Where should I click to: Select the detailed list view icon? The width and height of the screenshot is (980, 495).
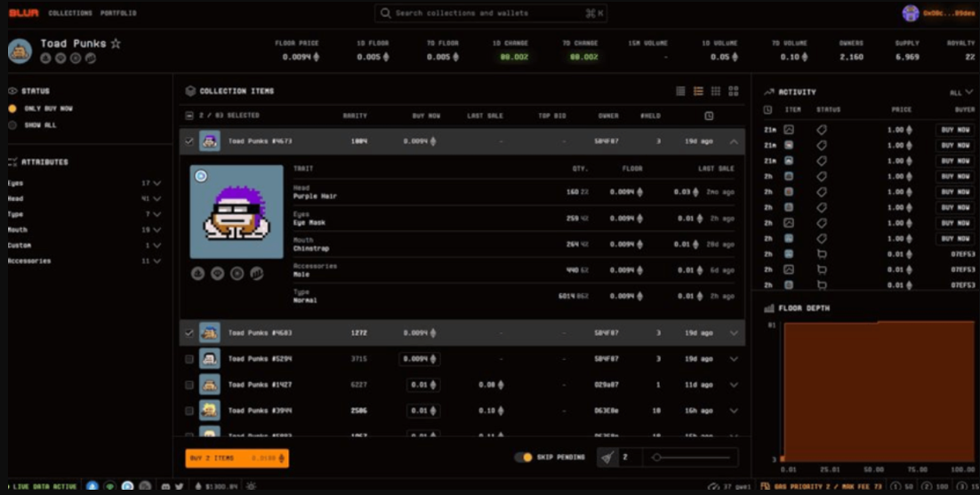point(698,92)
